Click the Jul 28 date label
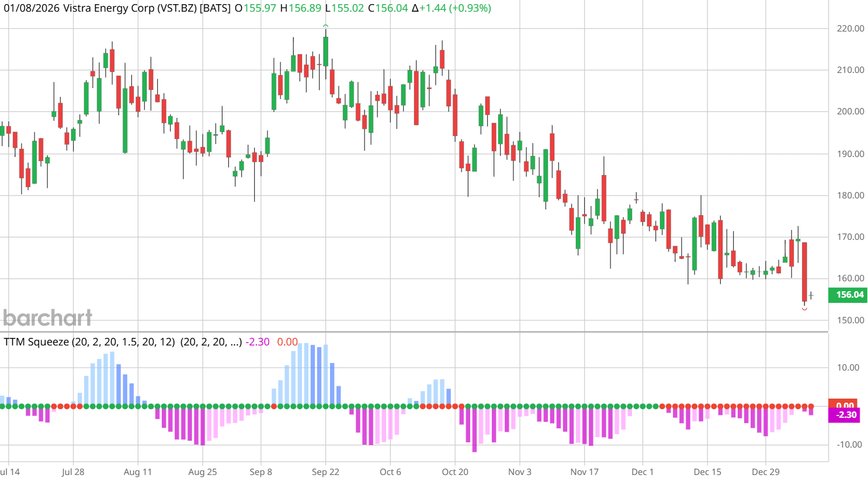The width and height of the screenshot is (868, 482). (x=73, y=472)
